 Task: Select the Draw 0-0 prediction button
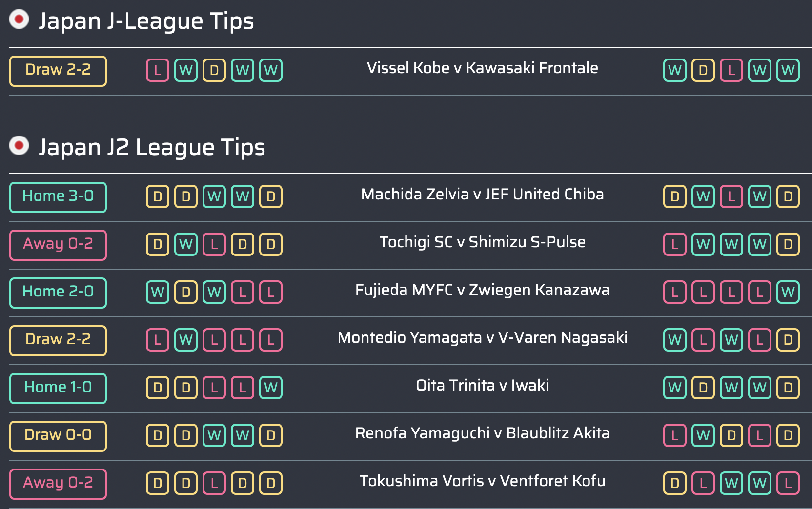click(x=58, y=436)
